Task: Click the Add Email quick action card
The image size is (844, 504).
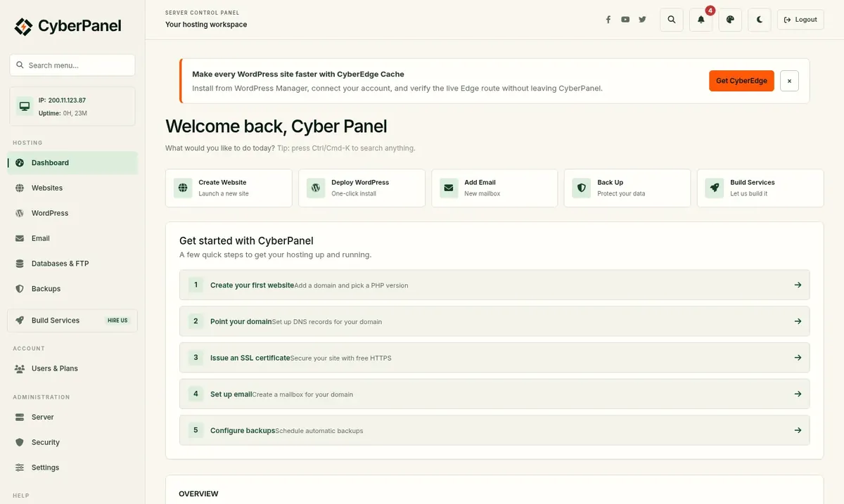Action: point(494,188)
